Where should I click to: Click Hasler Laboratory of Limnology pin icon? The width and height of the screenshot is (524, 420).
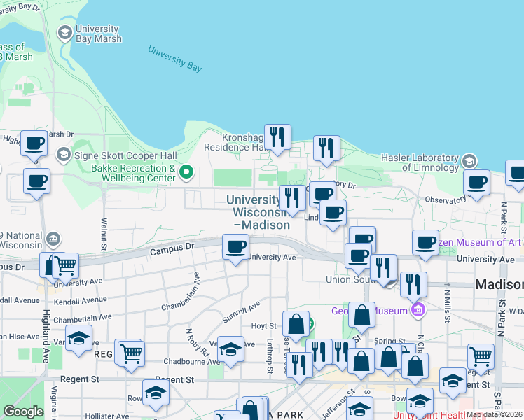coord(469,161)
